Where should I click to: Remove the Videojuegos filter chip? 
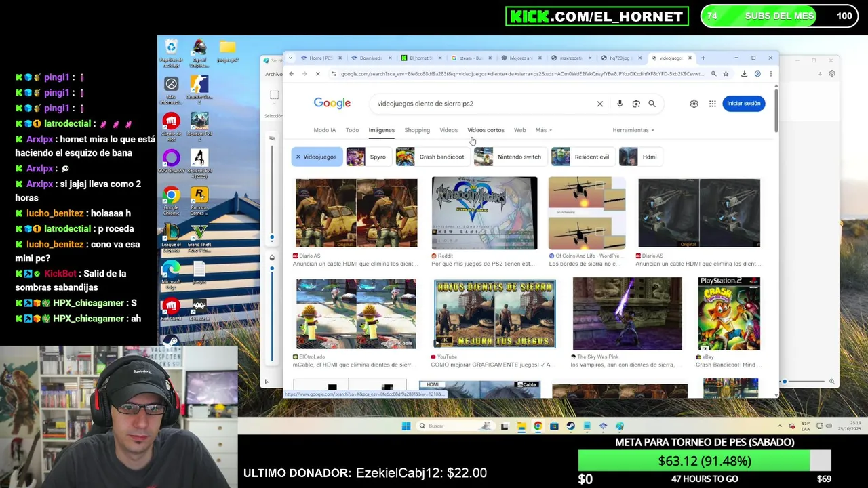click(x=298, y=157)
